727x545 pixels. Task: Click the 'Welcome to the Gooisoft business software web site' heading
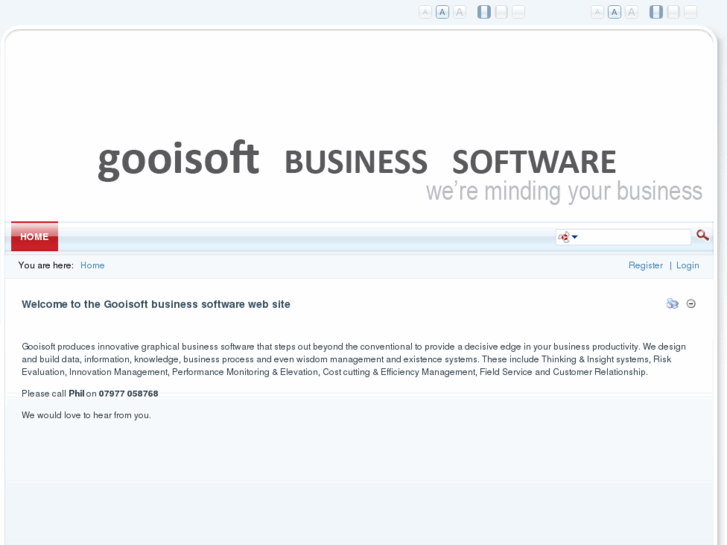click(x=156, y=304)
